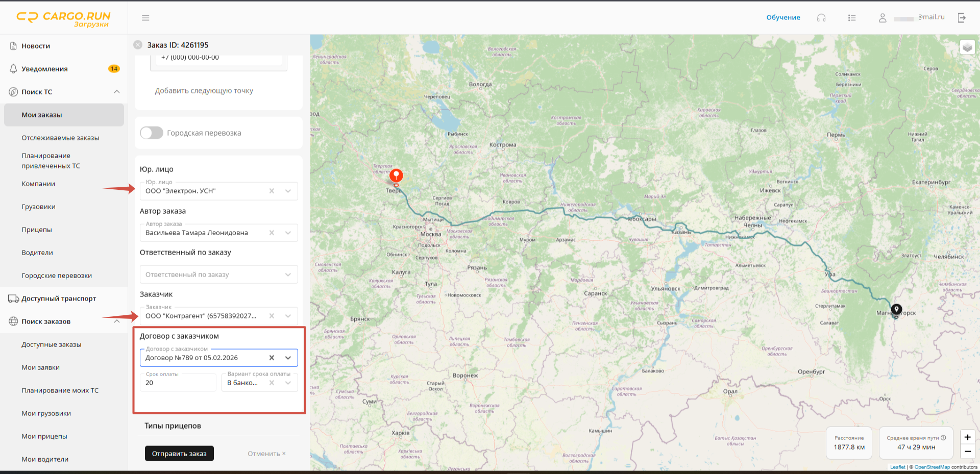Go to Прицепы

37,230
